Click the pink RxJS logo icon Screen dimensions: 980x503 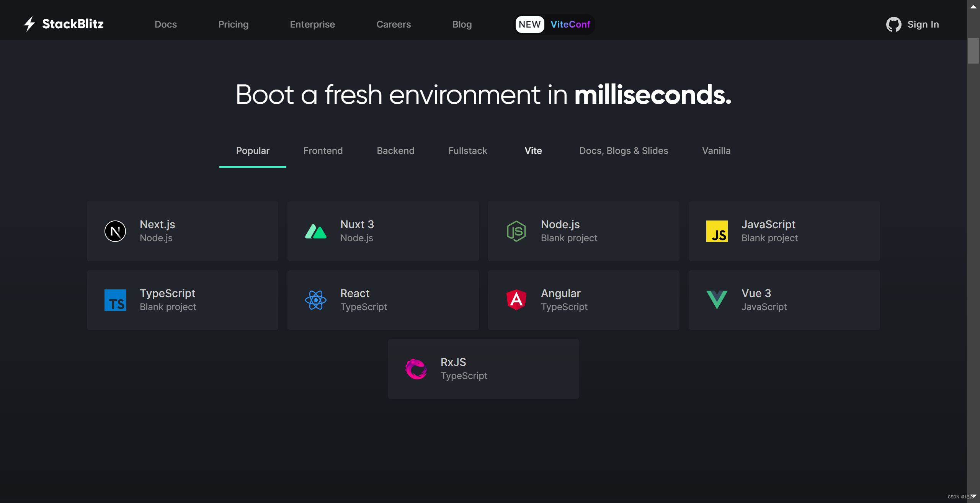tap(416, 369)
